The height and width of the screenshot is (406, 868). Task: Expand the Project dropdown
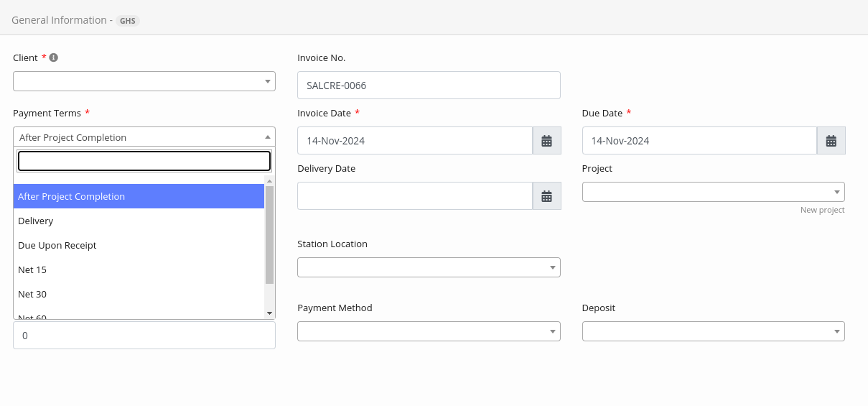[x=713, y=192]
